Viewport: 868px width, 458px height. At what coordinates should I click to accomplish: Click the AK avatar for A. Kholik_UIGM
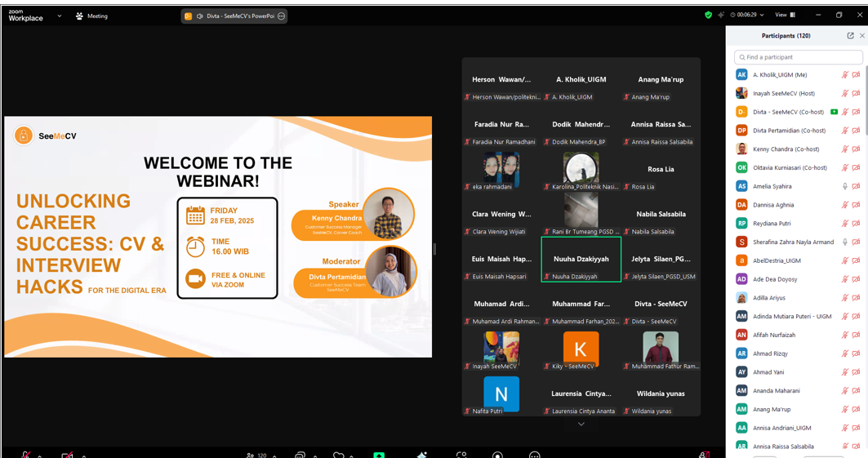(x=741, y=74)
